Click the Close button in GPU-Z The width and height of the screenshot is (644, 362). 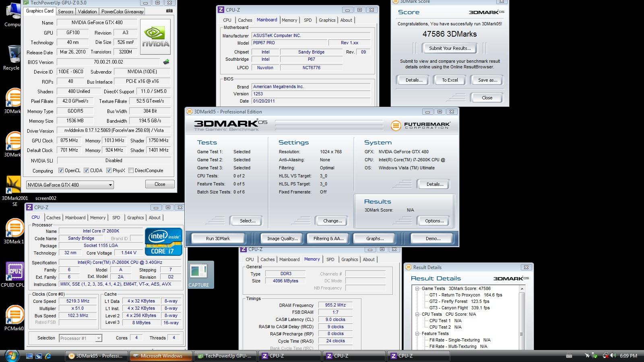[160, 184]
